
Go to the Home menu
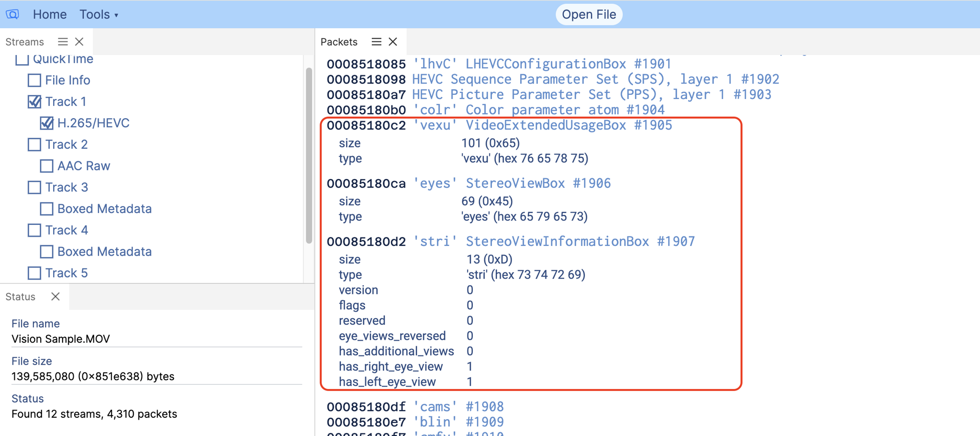click(49, 14)
